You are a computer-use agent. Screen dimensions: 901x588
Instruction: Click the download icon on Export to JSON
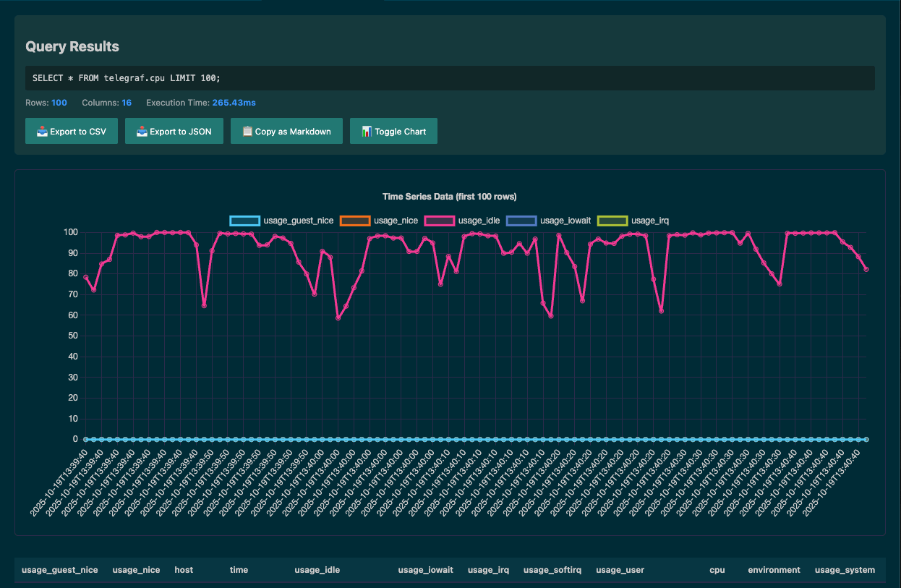tap(142, 132)
